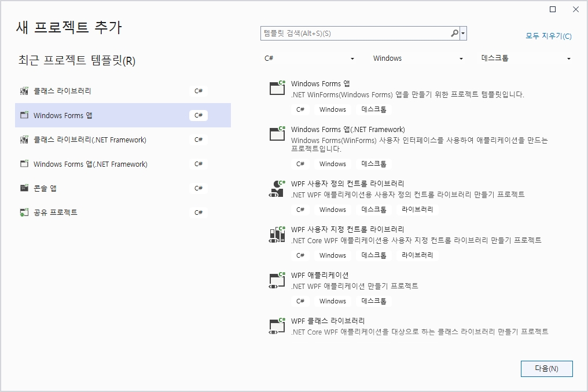The height and width of the screenshot is (392, 588).
Task: Click the Windows Forms 앱 icon in recent templates
Action: [x=24, y=115]
